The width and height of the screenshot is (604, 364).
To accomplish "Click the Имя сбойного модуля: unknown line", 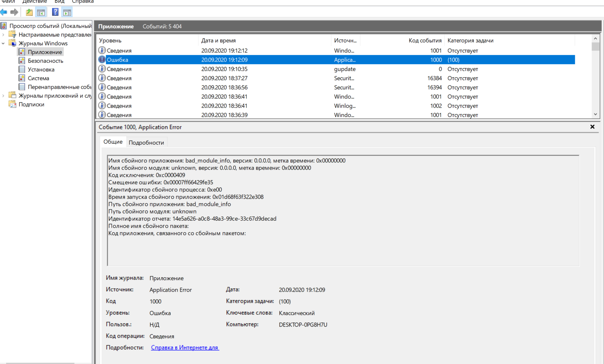I will [x=209, y=168].
